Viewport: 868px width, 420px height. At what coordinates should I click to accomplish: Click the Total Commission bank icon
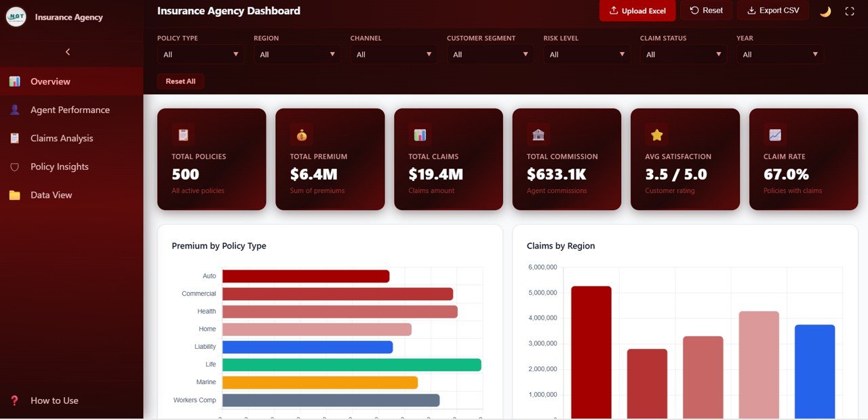pyautogui.click(x=538, y=135)
